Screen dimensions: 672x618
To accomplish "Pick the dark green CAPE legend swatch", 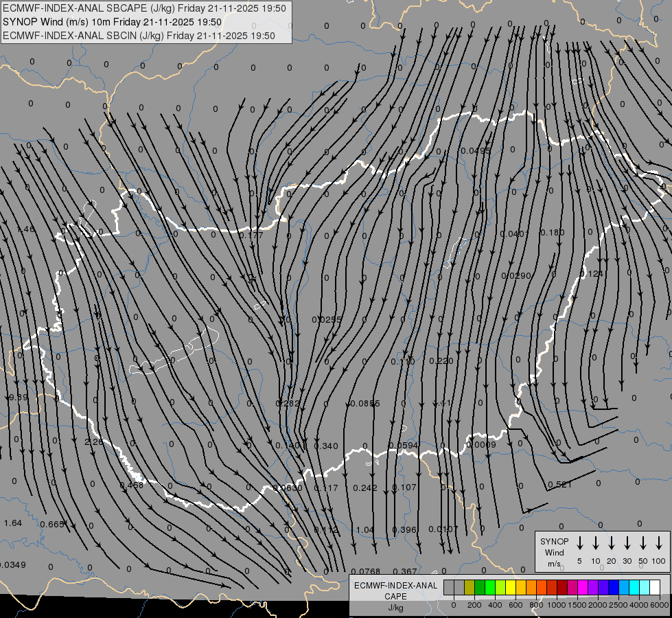I will click(480, 587).
